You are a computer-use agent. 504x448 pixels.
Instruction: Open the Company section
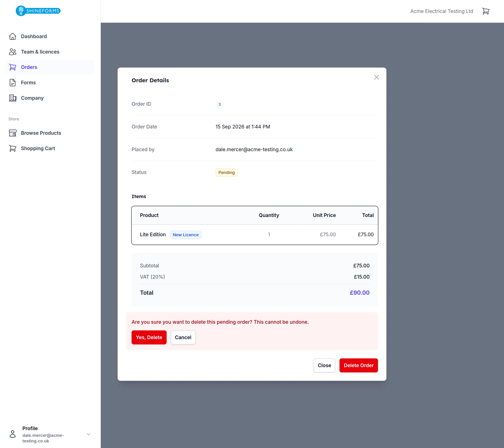coord(50,98)
